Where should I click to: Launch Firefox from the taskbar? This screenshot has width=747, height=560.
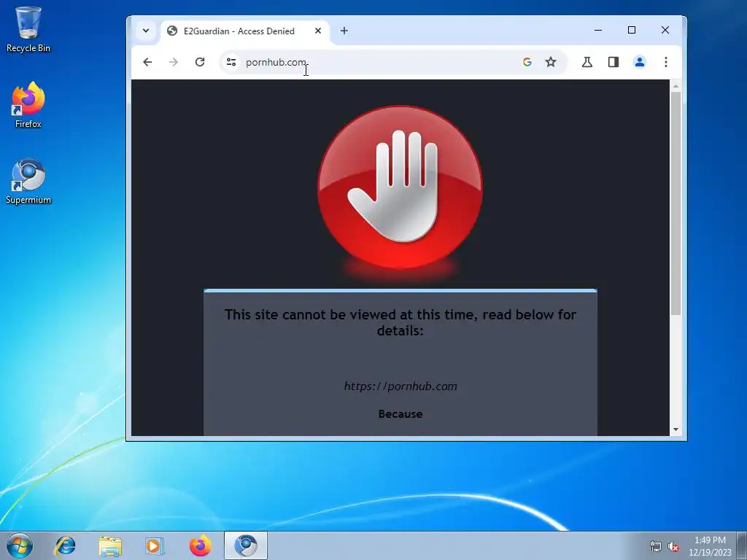[x=200, y=545]
